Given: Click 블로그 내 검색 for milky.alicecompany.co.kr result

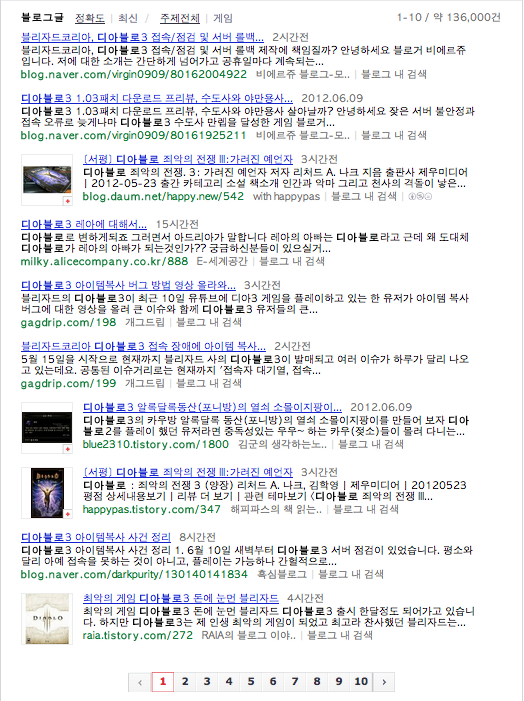Looking at the screenshot, I should [x=292, y=261].
